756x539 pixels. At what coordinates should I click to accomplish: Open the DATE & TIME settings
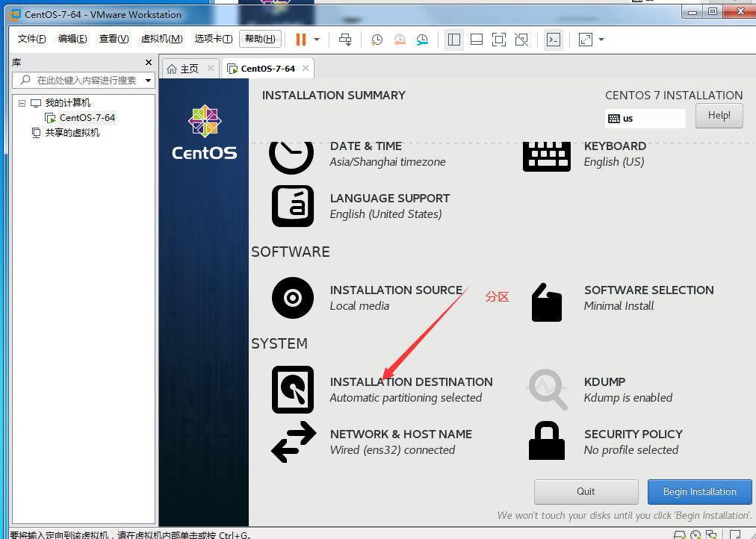(x=366, y=146)
